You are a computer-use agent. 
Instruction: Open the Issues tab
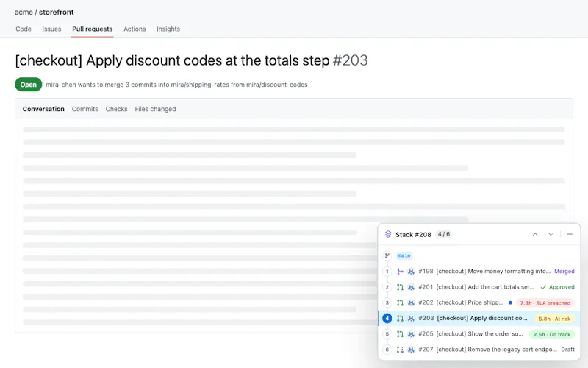[x=51, y=29]
